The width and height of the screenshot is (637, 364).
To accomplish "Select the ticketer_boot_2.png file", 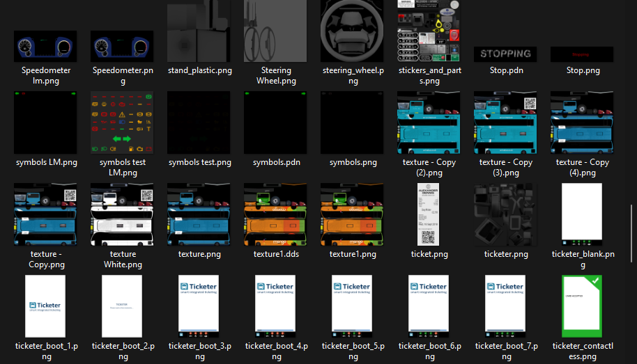I will [122, 306].
